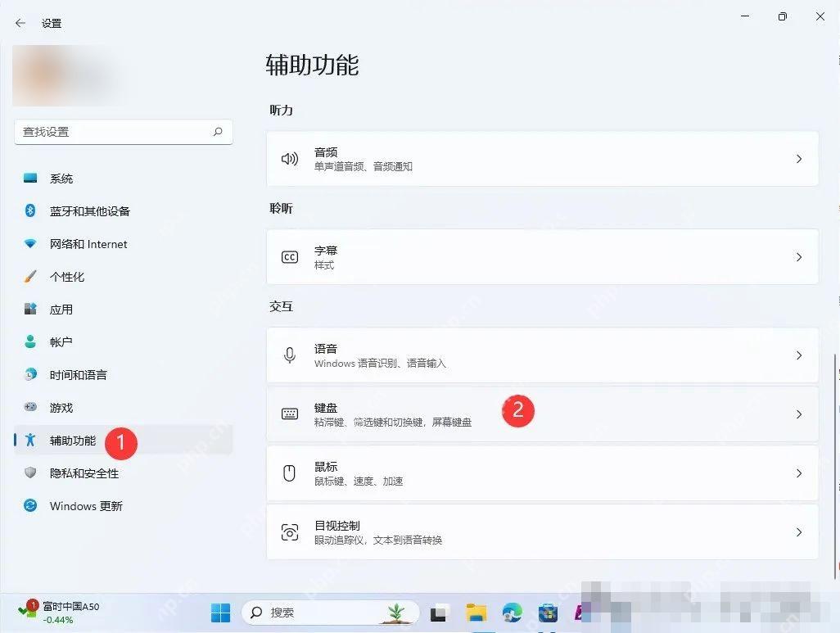Click the 鼠标 mouse icon
The image size is (840, 633).
pyautogui.click(x=290, y=473)
